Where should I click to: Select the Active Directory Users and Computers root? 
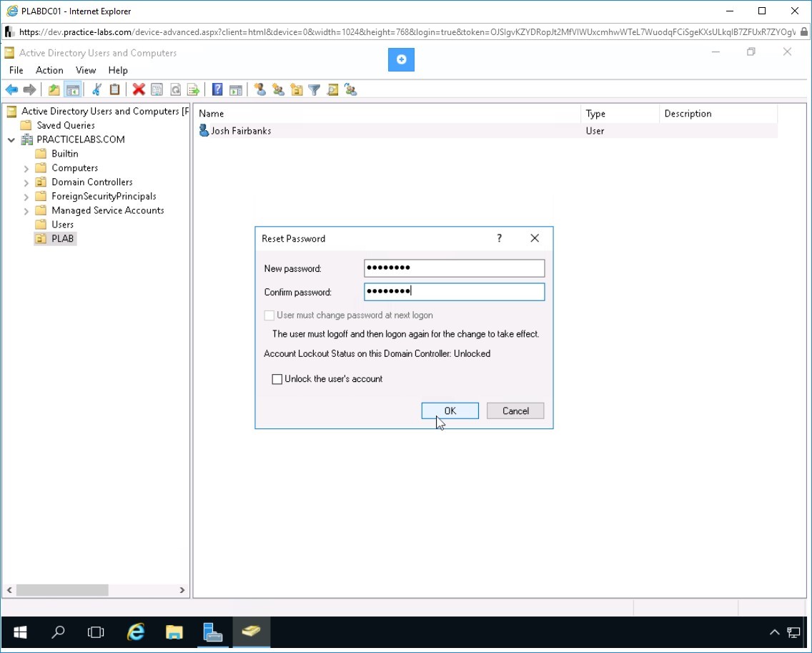click(x=104, y=111)
